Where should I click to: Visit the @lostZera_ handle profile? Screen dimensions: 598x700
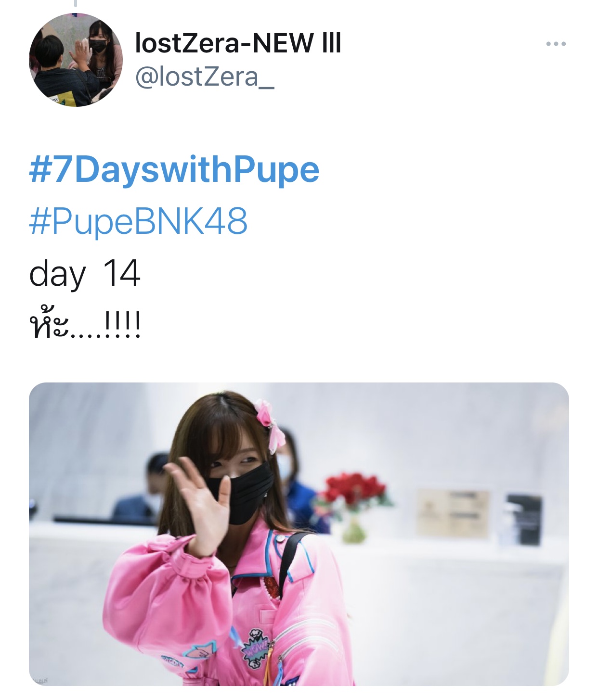[x=205, y=77]
